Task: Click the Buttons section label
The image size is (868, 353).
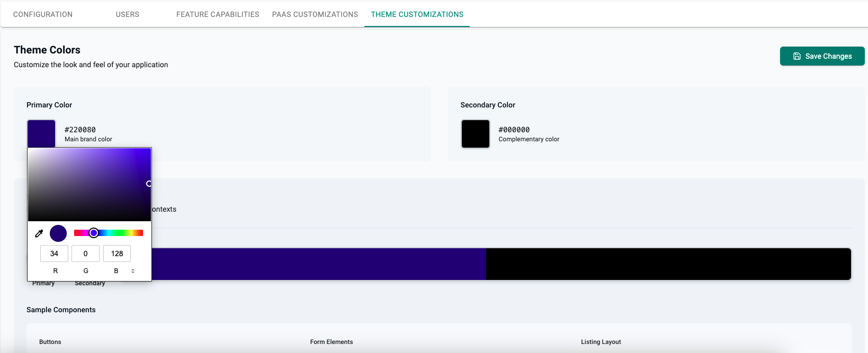Action: click(x=50, y=342)
